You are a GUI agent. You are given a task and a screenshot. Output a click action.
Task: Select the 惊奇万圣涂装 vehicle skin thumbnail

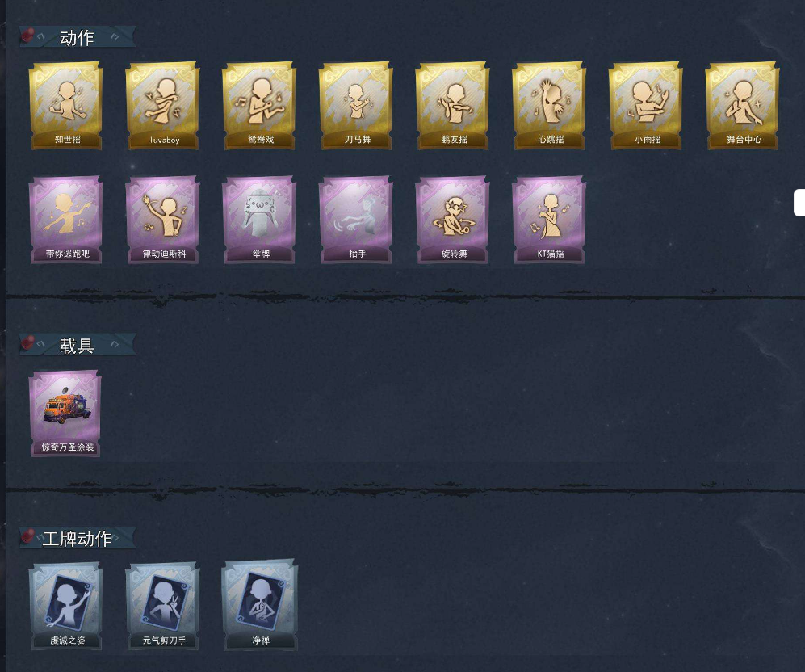65,414
